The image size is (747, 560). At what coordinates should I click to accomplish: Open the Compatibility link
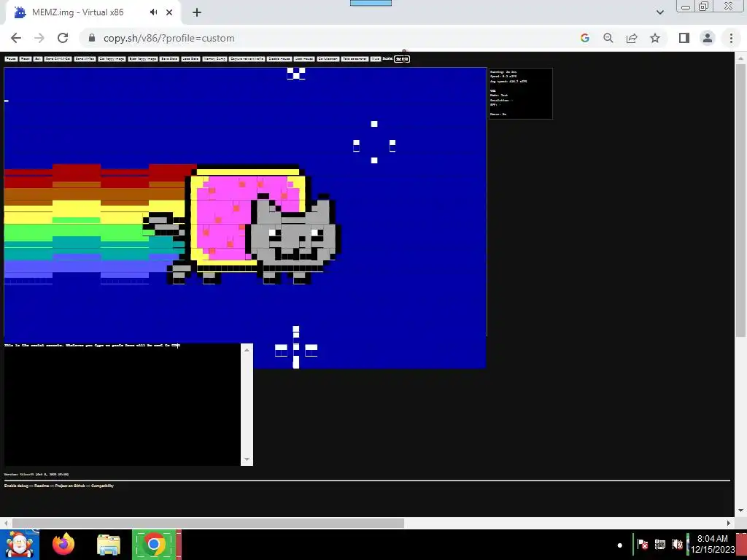[102, 486]
